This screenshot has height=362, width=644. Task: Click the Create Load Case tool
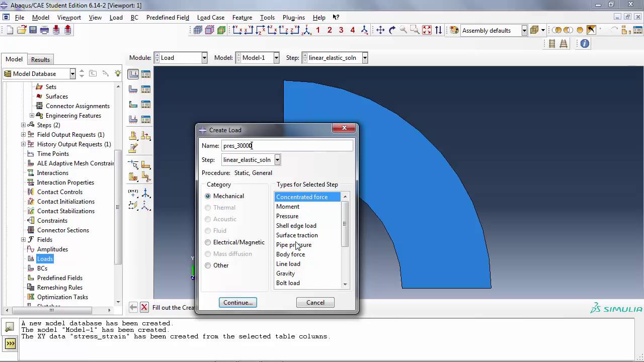click(133, 120)
